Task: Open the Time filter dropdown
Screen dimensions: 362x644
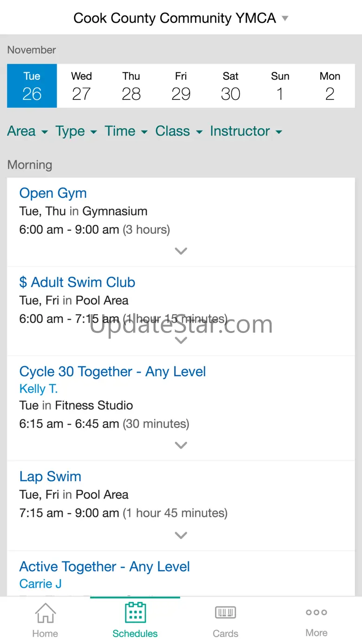Action: (x=126, y=131)
